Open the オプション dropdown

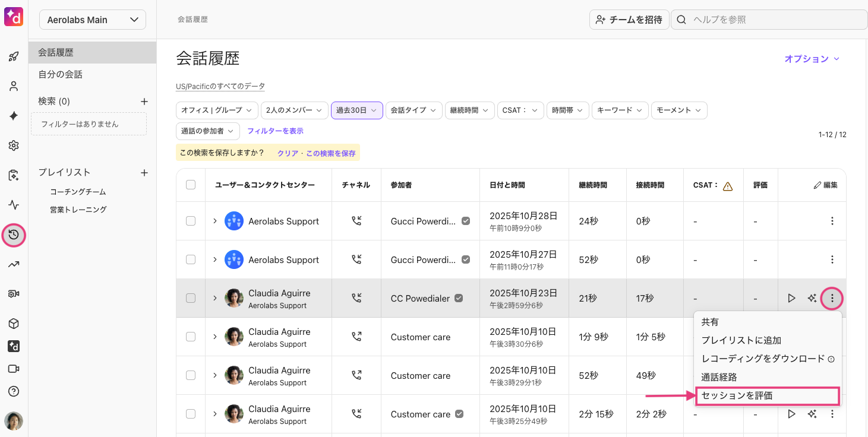[x=812, y=59]
